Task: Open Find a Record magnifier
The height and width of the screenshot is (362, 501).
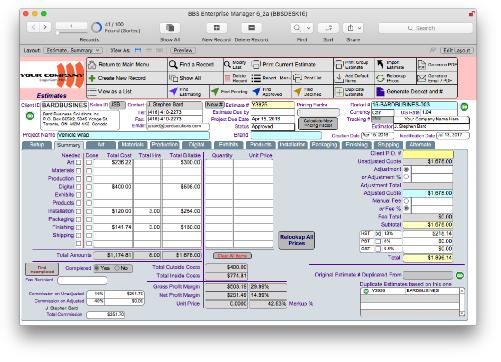Action: click(x=173, y=64)
